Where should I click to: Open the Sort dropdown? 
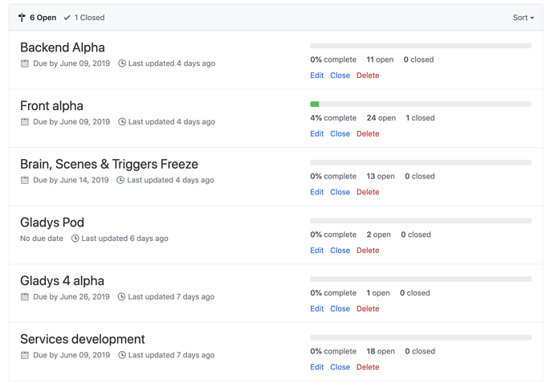[x=523, y=18]
